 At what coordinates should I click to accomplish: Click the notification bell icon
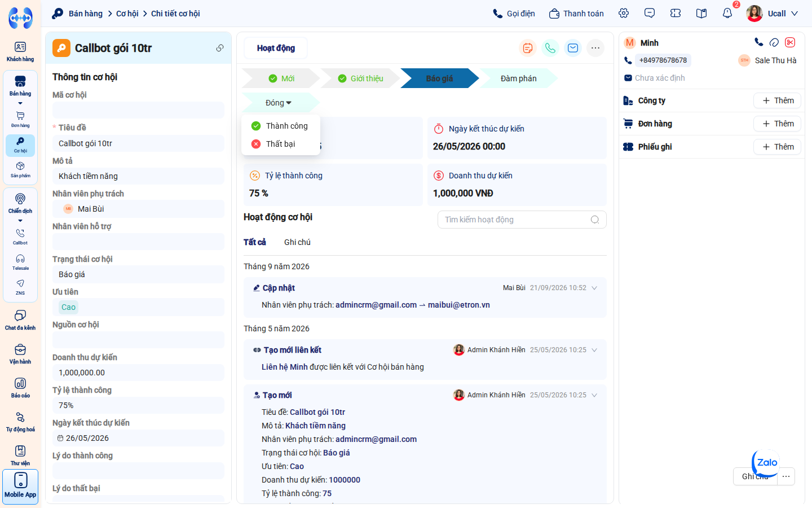(x=727, y=14)
